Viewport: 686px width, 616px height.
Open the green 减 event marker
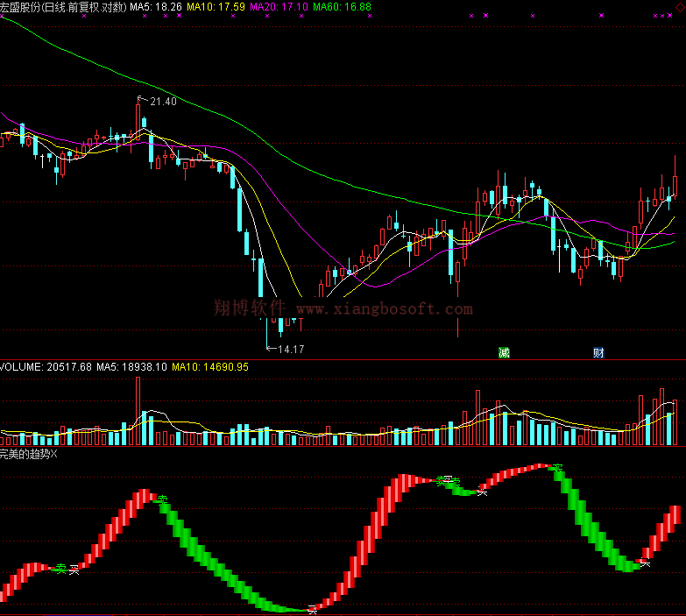(x=504, y=352)
